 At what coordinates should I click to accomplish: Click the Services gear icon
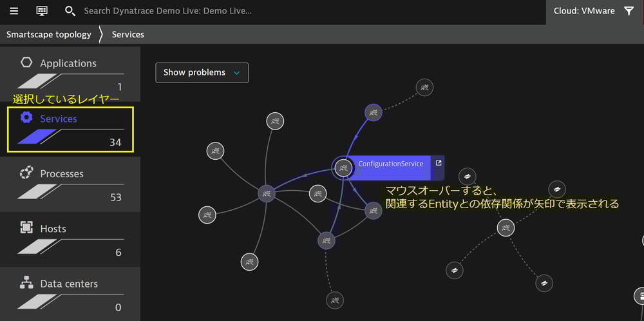[x=26, y=118]
